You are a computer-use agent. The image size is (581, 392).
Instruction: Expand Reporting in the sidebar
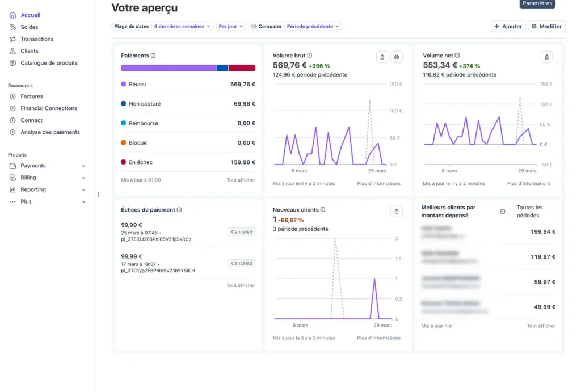coord(83,189)
